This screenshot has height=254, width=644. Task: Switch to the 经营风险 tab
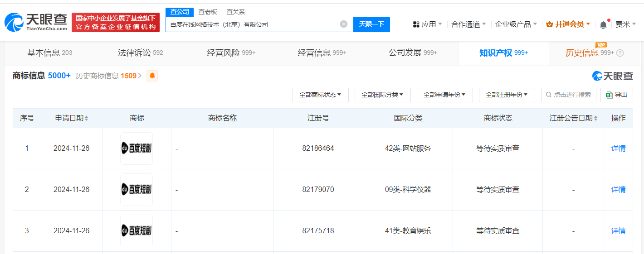(231, 53)
